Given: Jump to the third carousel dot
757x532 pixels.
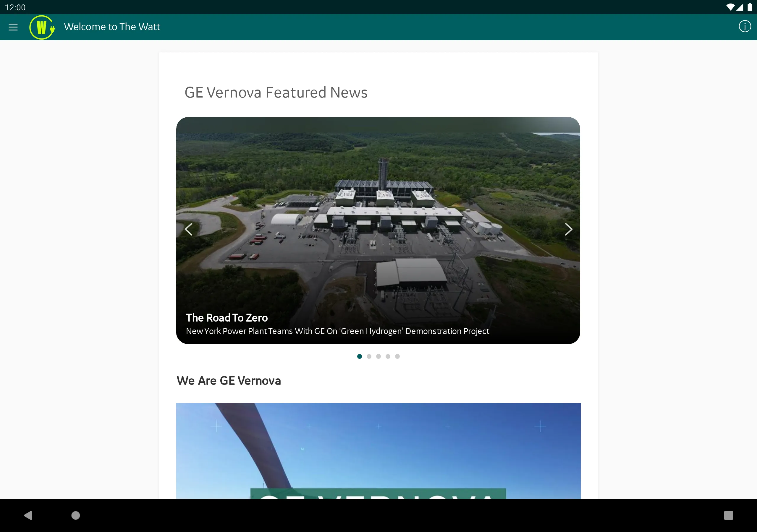Looking at the screenshot, I should click(x=378, y=356).
